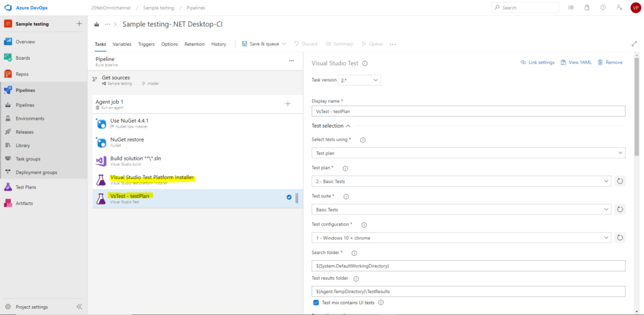Viewport: 644px width, 315px height.
Task: Click the plus icon beside Sample testing
Action: click(x=79, y=24)
